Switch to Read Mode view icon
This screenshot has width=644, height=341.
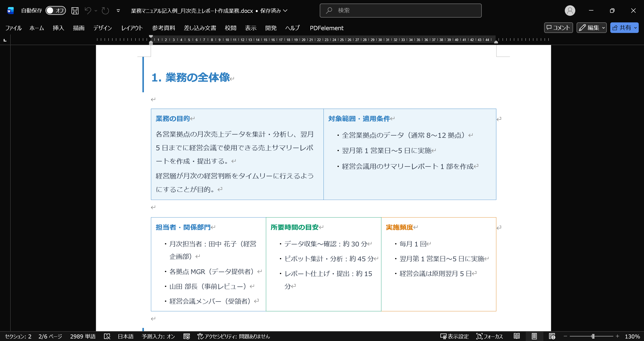pyautogui.click(x=517, y=336)
